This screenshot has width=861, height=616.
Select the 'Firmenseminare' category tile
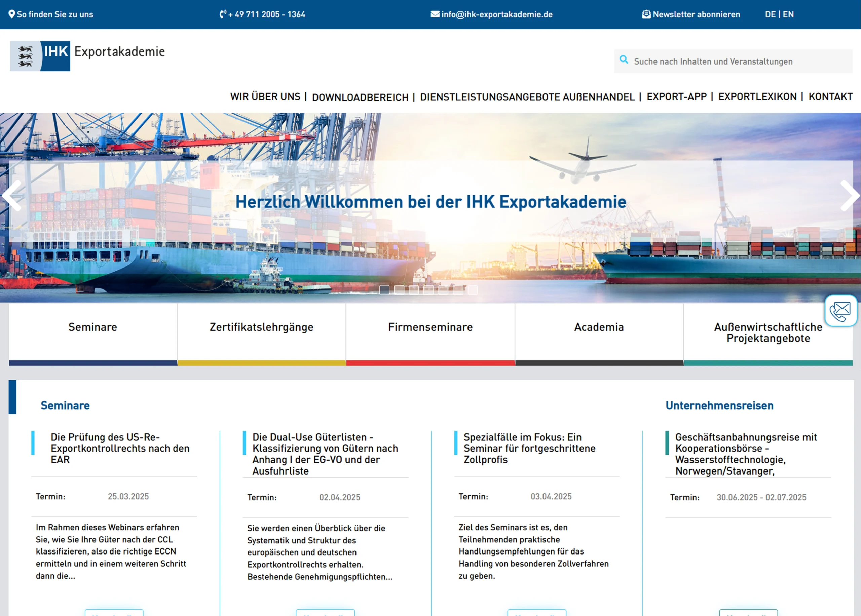coord(430,334)
